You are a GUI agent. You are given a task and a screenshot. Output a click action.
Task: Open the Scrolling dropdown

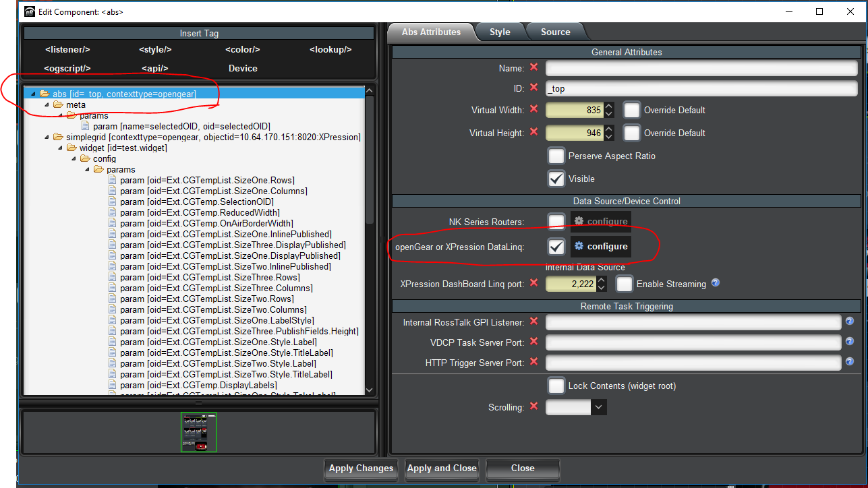click(598, 407)
